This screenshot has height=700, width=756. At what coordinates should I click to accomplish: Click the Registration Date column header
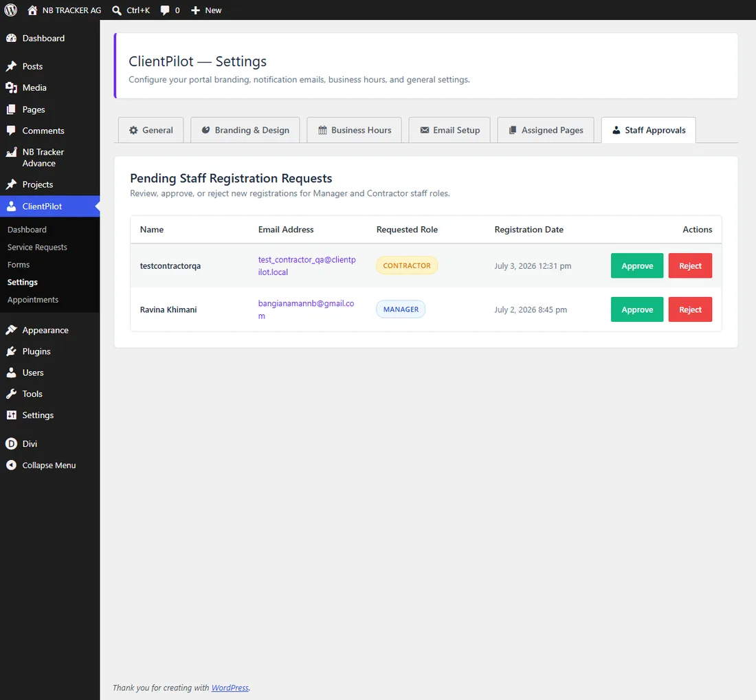pos(529,230)
